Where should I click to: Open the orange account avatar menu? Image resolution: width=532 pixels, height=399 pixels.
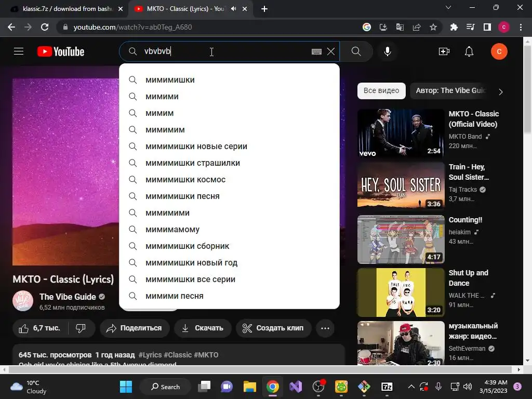pos(499,51)
